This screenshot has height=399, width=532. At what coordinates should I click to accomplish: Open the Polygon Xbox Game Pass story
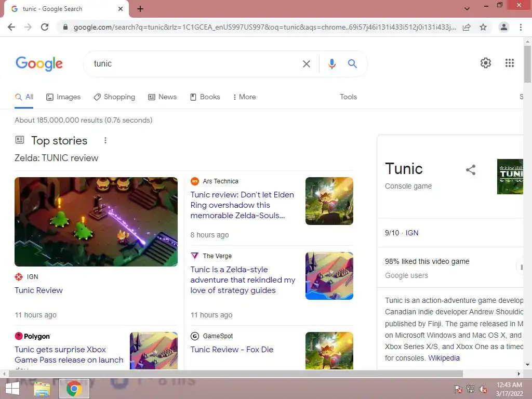(69, 355)
